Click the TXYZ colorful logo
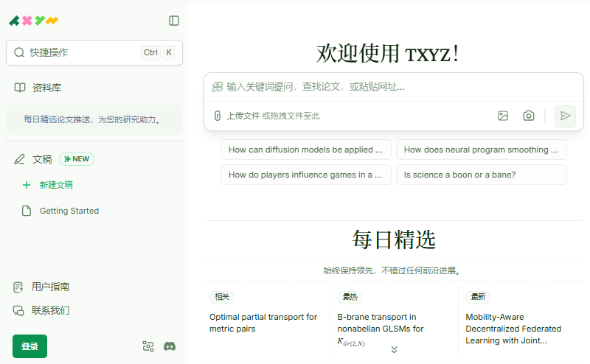590x364 pixels. coord(33,21)
